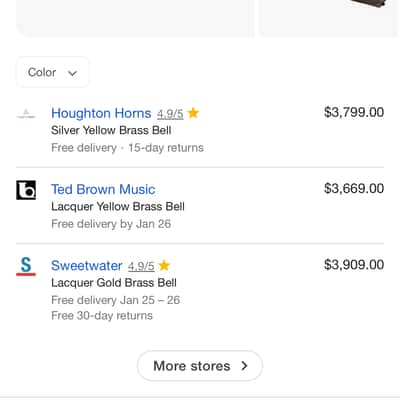Image resolution: width=400 pixels, height=400 pixels.
Task: Visit the Sweetwater store link
Action: [87, 266]
